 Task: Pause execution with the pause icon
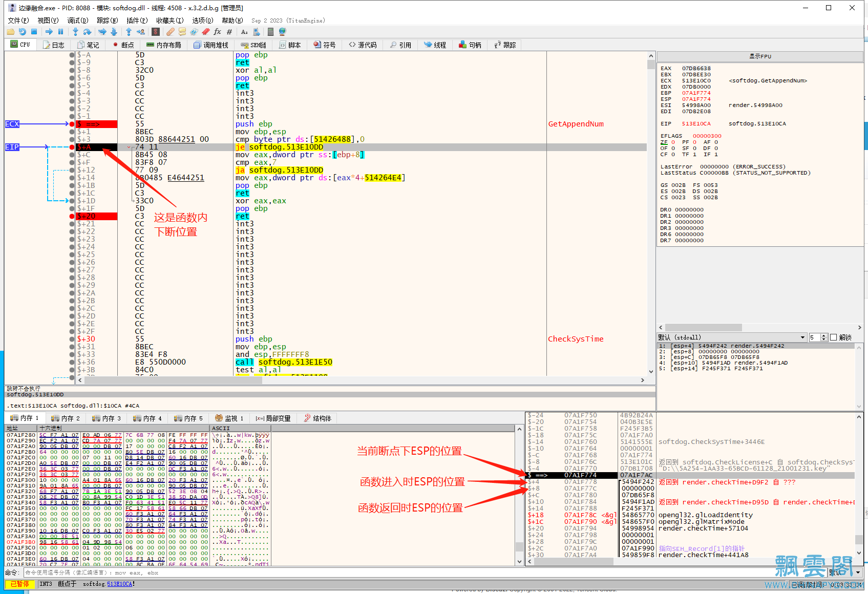coord(60,32)
